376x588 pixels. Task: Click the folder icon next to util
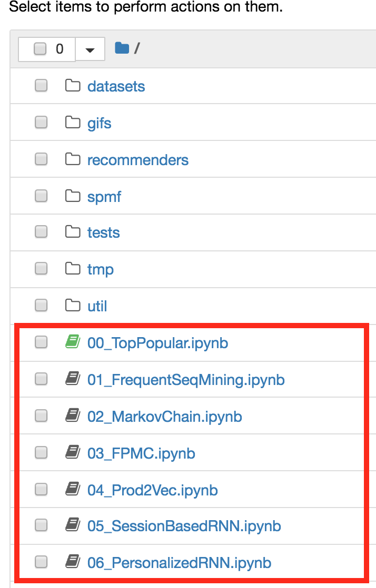pos(73,305)
